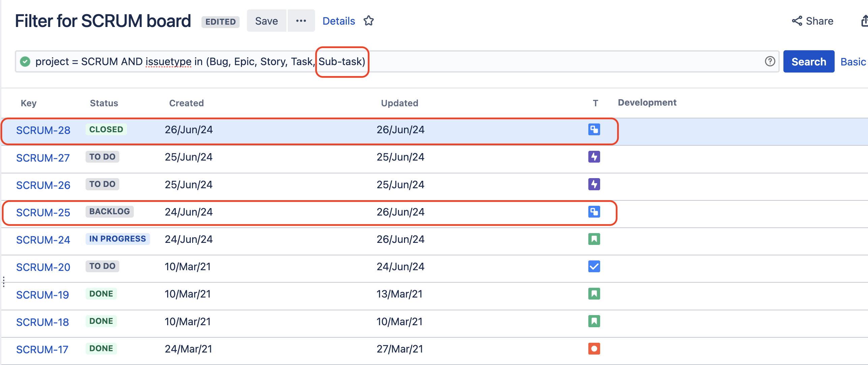Image resolution: width=868 pixels, height=365 pixels.
Task: Click the JQL syntax help icon
Action: [770, 61]
